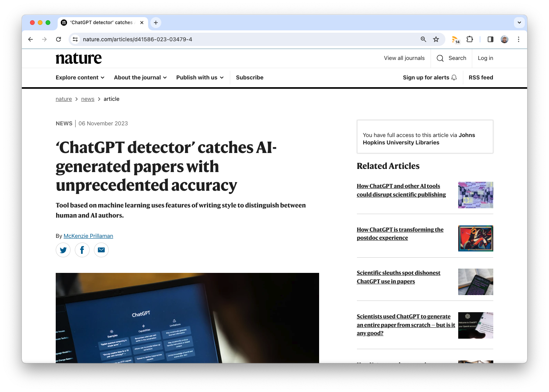Click the tab strip dropdown chevron

[x=519, y=23]
